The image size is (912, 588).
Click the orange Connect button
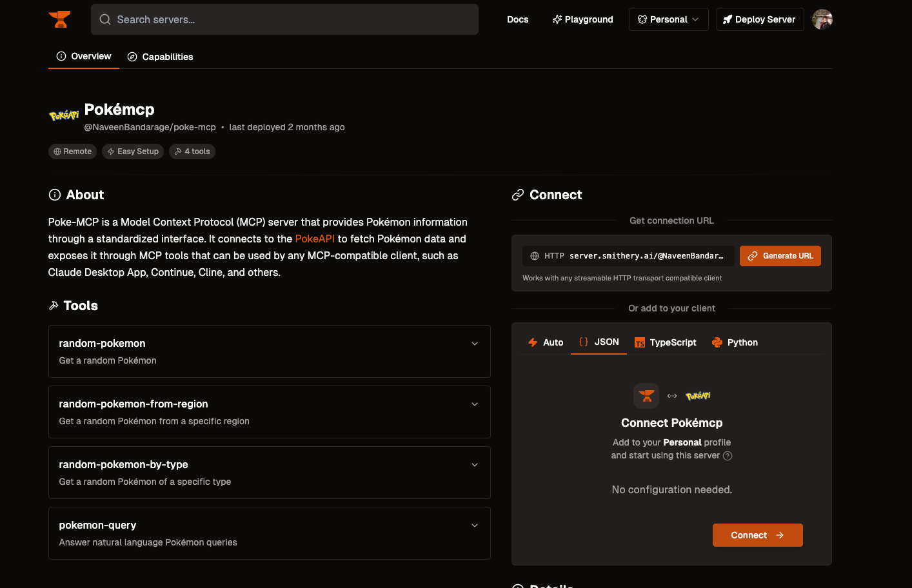tap(758, 535)
